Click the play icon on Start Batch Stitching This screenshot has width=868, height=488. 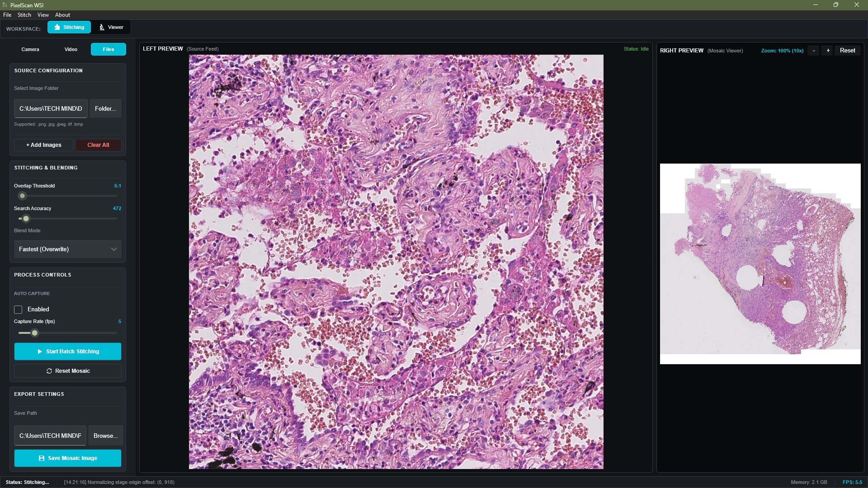pyautogui.click(x=40, y=352)
